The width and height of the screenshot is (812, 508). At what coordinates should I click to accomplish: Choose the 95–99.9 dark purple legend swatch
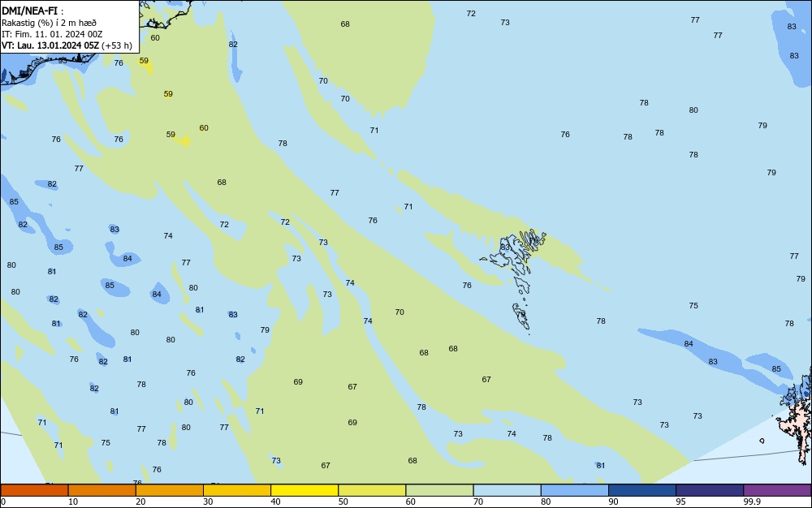coord(710,490)
